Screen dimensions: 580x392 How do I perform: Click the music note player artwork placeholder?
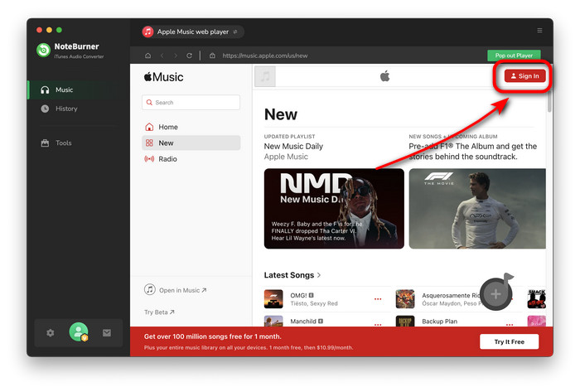tap(265, 76)
